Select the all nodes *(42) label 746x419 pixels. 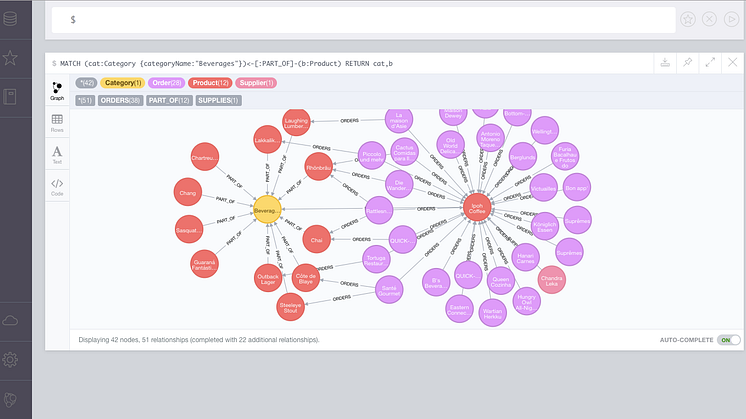click(x=86, y=83)
